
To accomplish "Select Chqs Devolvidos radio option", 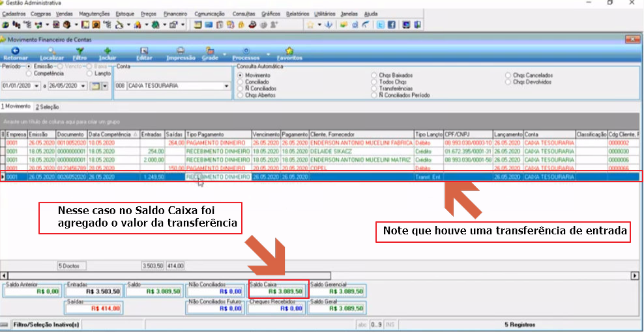I will coord(508,81).
